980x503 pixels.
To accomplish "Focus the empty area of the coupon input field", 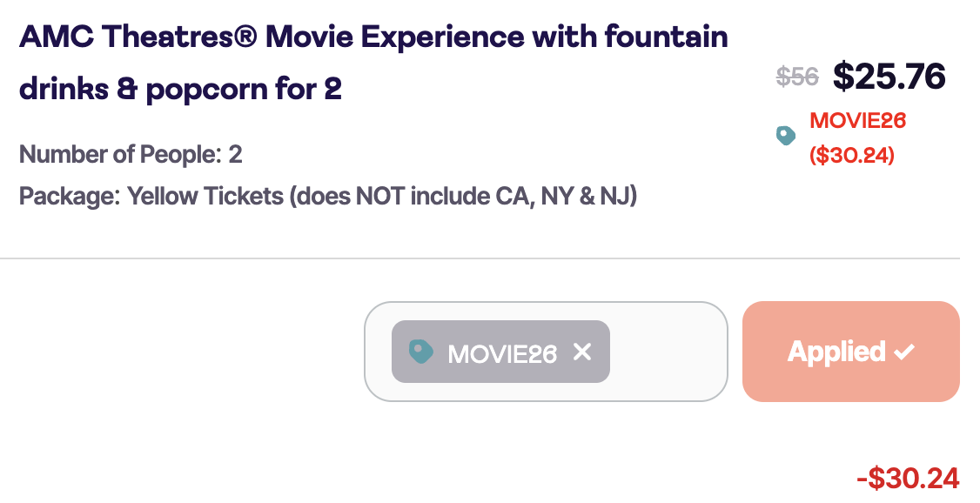I will click(666, 352).
